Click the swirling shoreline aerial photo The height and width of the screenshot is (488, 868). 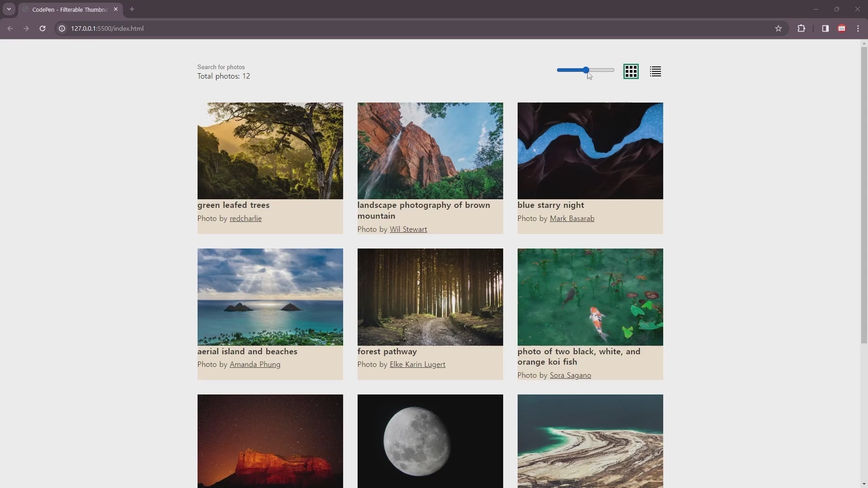(x=590, y=441)
